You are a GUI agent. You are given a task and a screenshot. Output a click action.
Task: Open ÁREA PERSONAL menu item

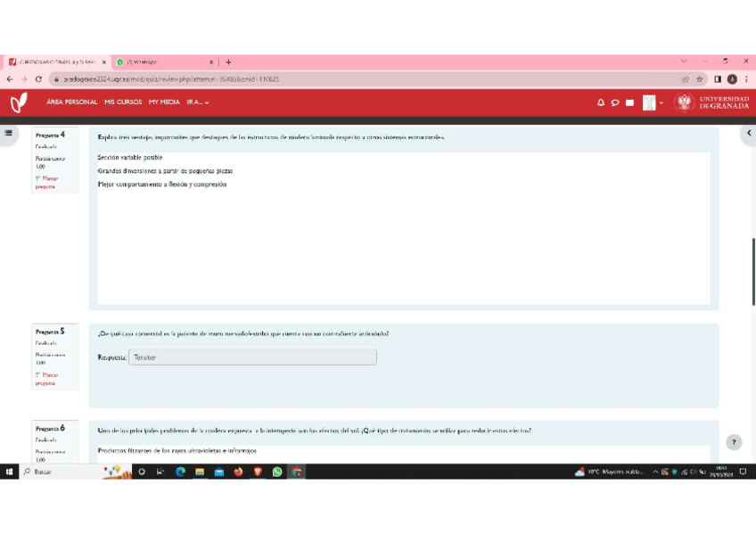(x=72, y=103)
